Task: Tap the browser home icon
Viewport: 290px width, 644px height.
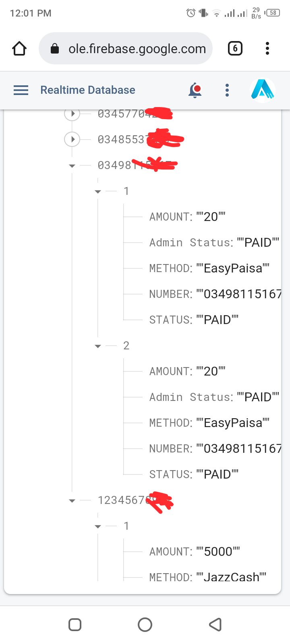Action: coord(19,49)
